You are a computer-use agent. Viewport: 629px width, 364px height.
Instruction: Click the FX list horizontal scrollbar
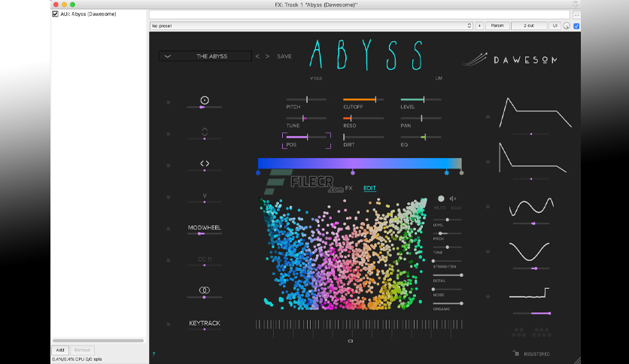click(98, 341)
